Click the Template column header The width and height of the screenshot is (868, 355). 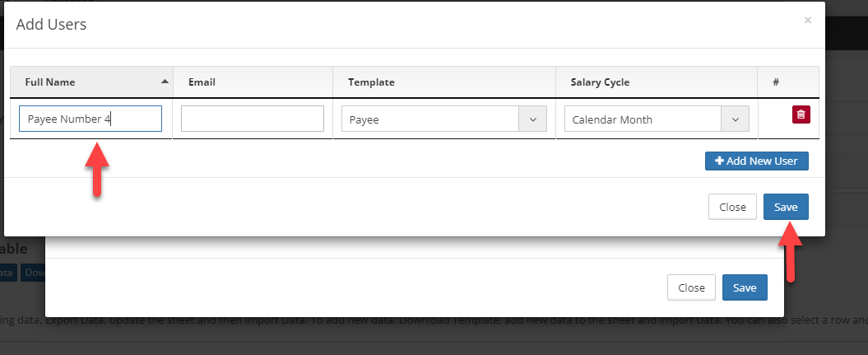pos(371,82)
